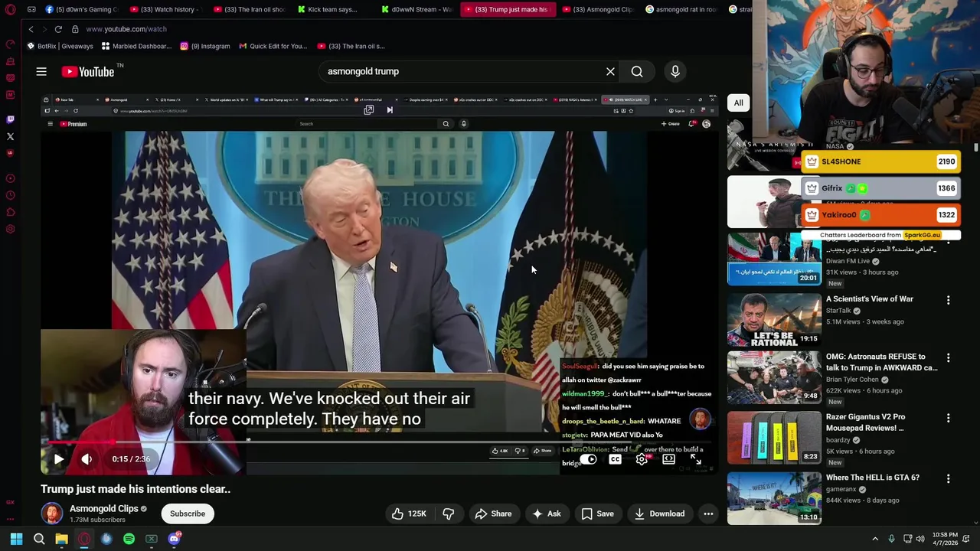Switch to the 'Watch history' browser tab
This screenshot has width=980, height=551.
165,9
